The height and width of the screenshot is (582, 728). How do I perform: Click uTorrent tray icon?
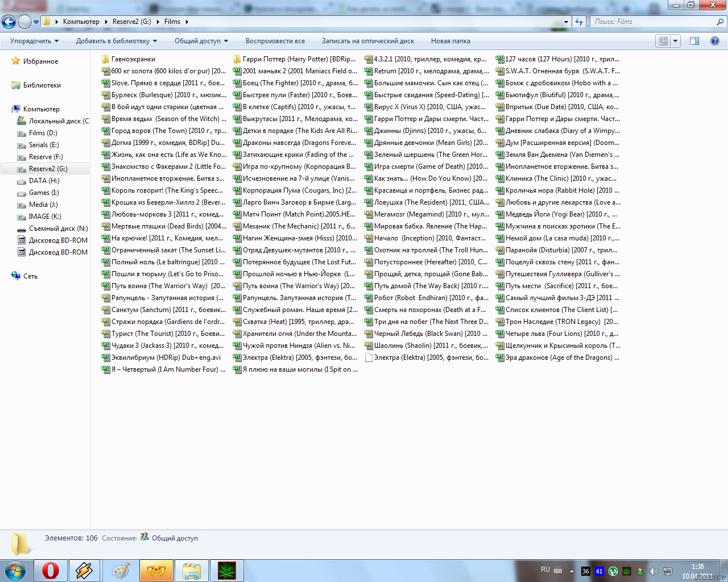pyautogui.click(x=613, y=571)
